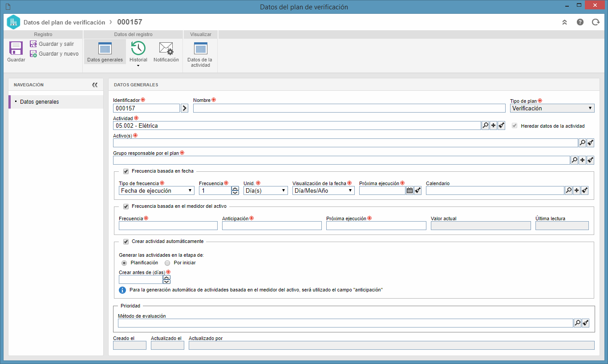Click the refresh icon in header
This screenshot has height=364, width=608.
[596, 22]
